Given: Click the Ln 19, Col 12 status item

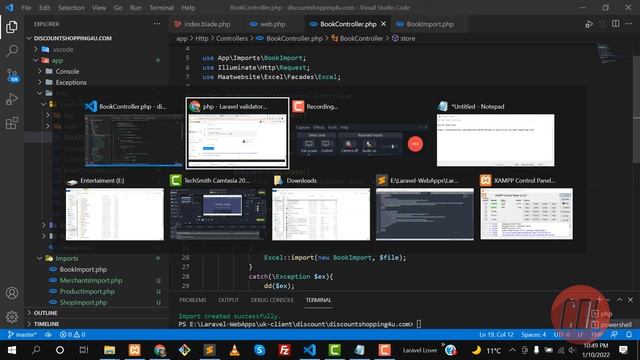Looking at the screenshot, I should point(496,335).
